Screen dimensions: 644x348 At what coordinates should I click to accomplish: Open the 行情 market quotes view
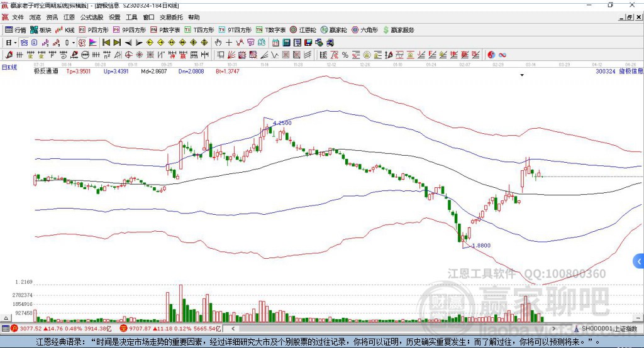pos(15,30)
